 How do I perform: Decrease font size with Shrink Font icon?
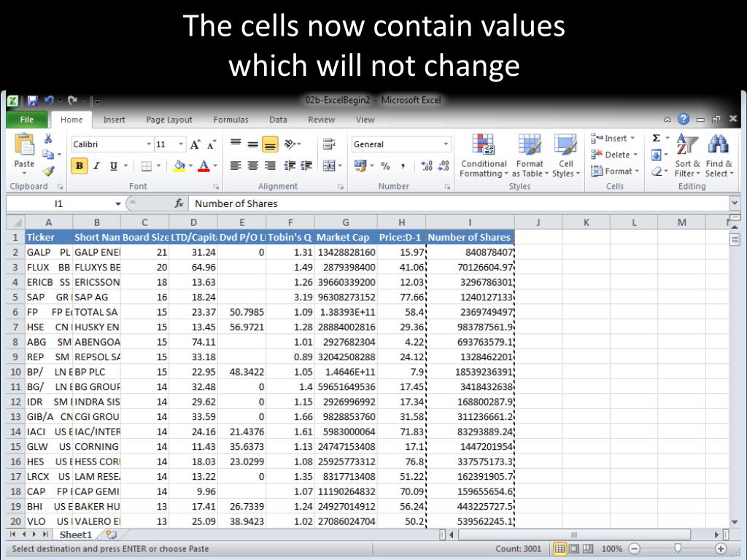(212, 144)
